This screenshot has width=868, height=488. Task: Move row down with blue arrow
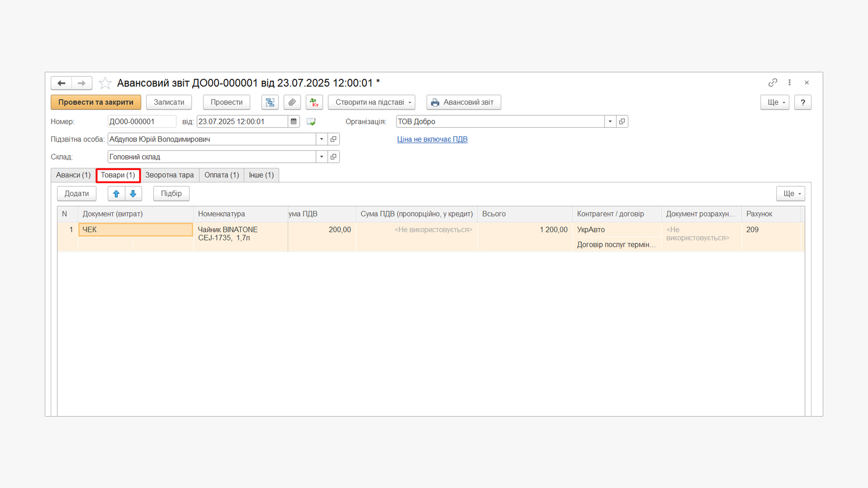click(x=133, y=193)
